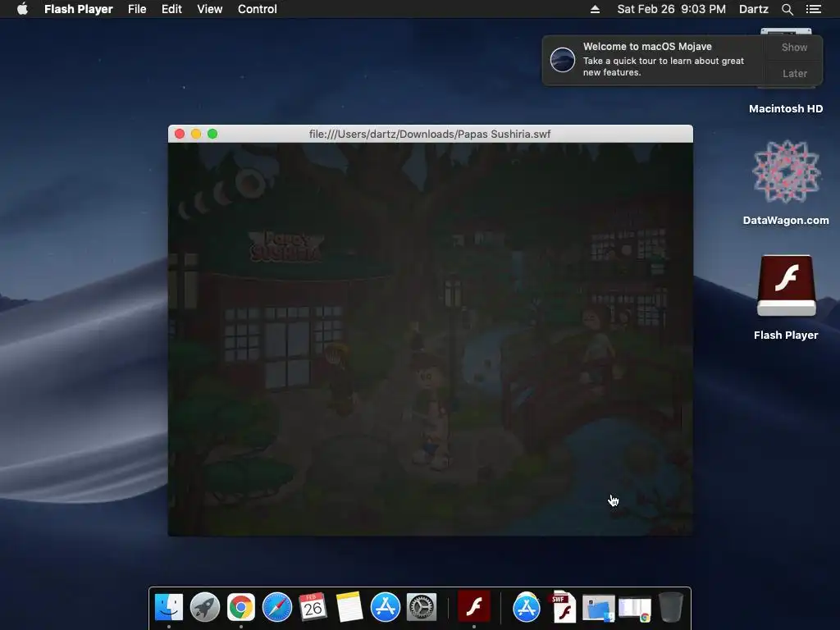Click the DataWagon.com label text
The height and width of the screenshot is (630, 840).
click(x=786, y=220)
